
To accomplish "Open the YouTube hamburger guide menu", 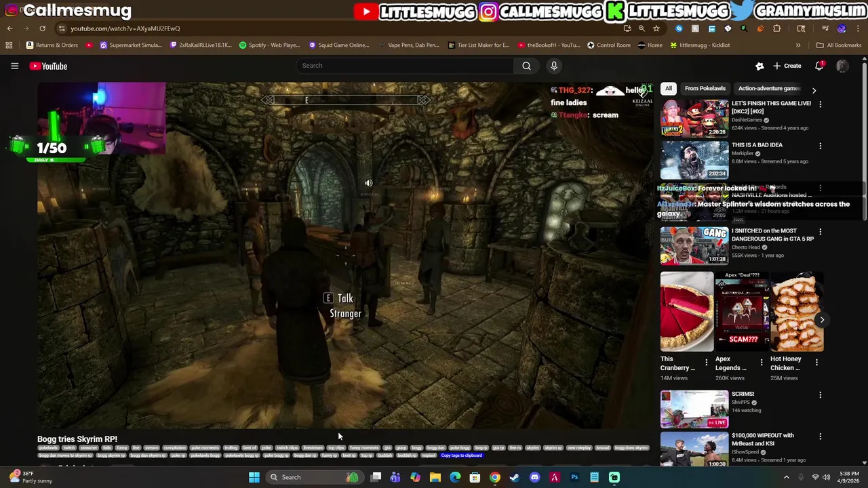I will (x=14, y=66).
